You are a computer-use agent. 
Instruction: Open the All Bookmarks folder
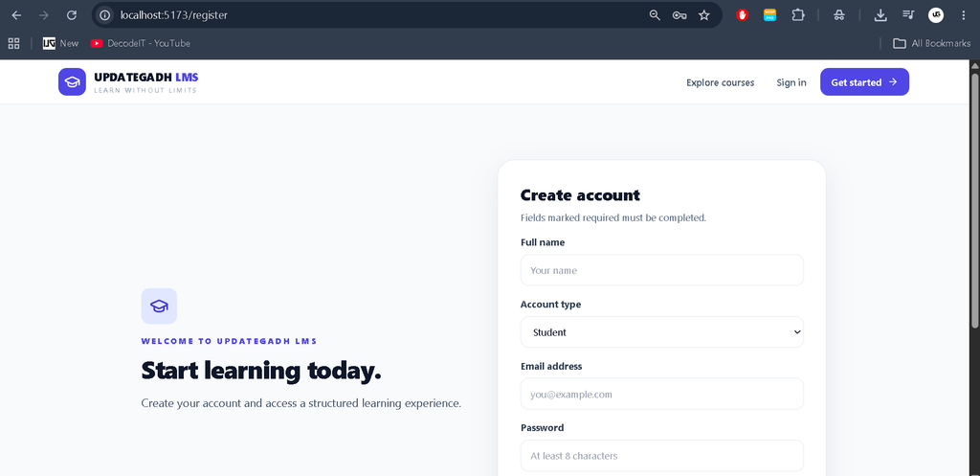[x=932, y=43]
